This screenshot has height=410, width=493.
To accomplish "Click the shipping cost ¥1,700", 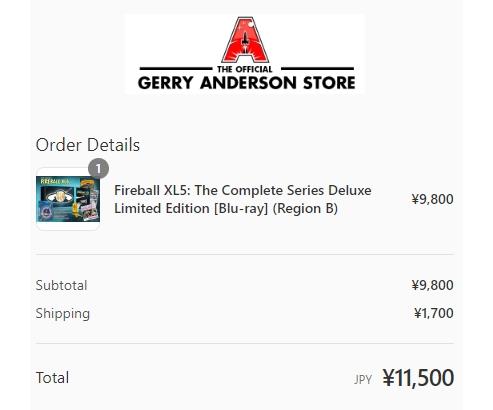I will (434, 313).
